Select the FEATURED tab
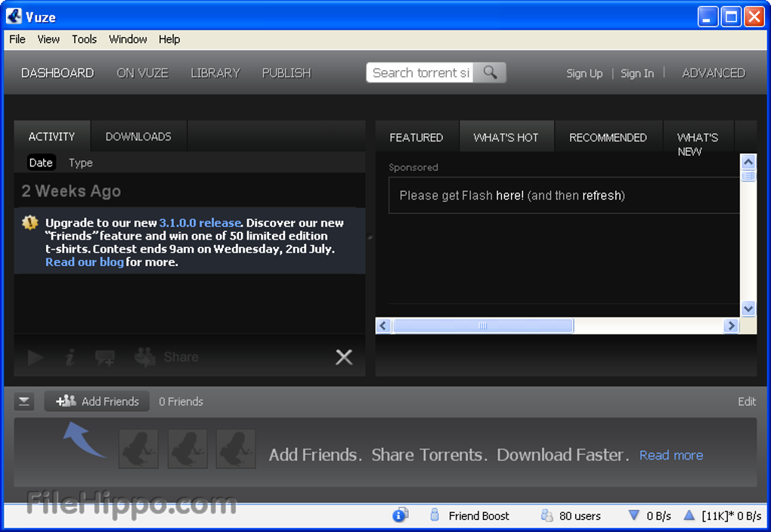The width and height of the screenshot is (771, 532). (x=416, y=138)
